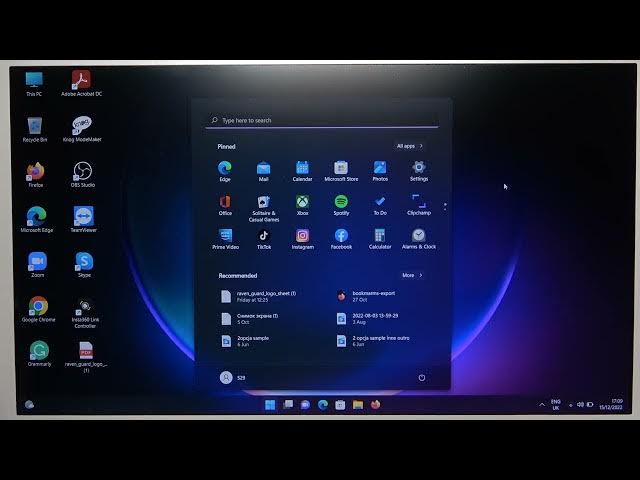This screenshot has width=640, height=480.
Task: Open Facebook pinned app
Action: tap(341, 239)
